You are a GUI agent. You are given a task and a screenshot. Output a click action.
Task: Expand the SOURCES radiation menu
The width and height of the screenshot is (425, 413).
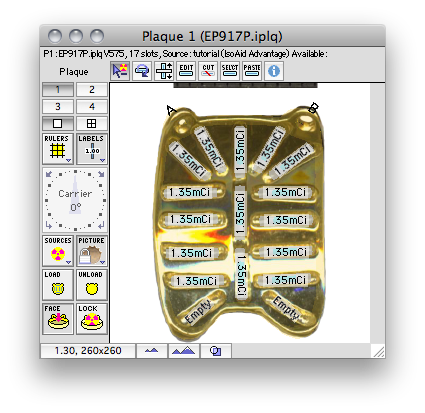58,251
